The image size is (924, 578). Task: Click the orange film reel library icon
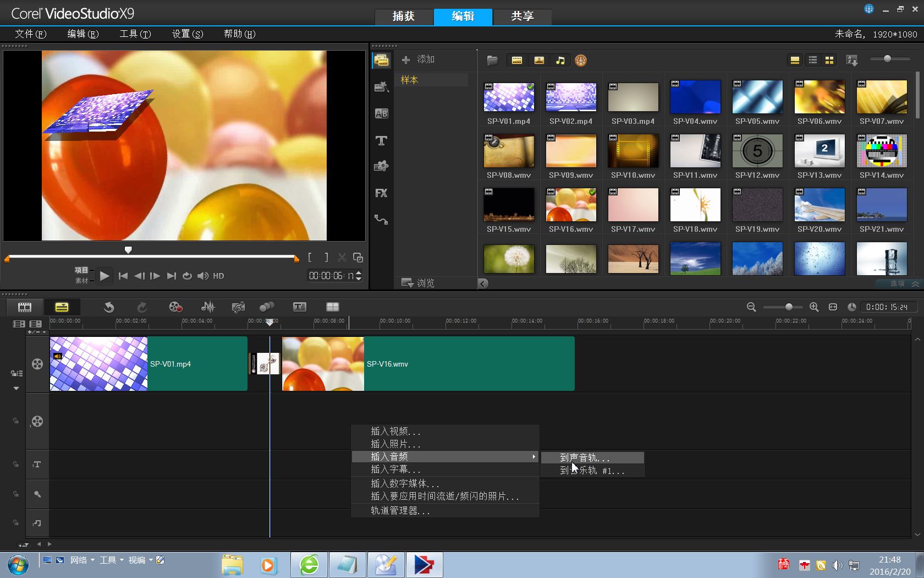(581, 61)
